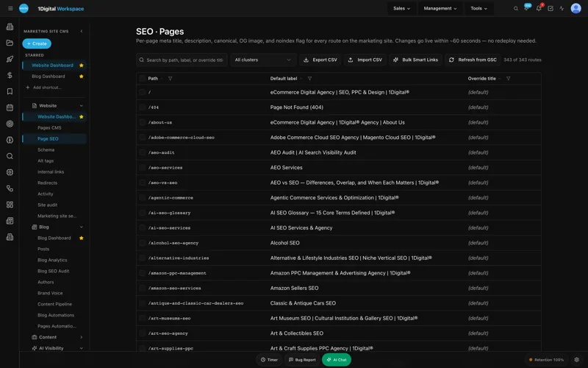Open the folder icon in left rail
This screenshot has width=588, height=368.
[10, 43]
